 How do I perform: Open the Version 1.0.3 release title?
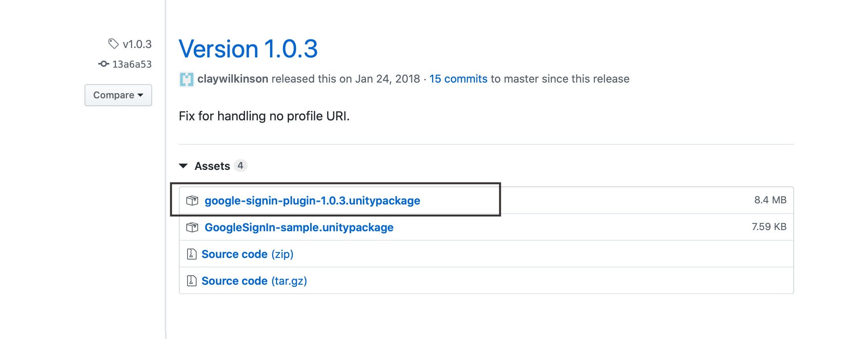(x=248, y=49)
